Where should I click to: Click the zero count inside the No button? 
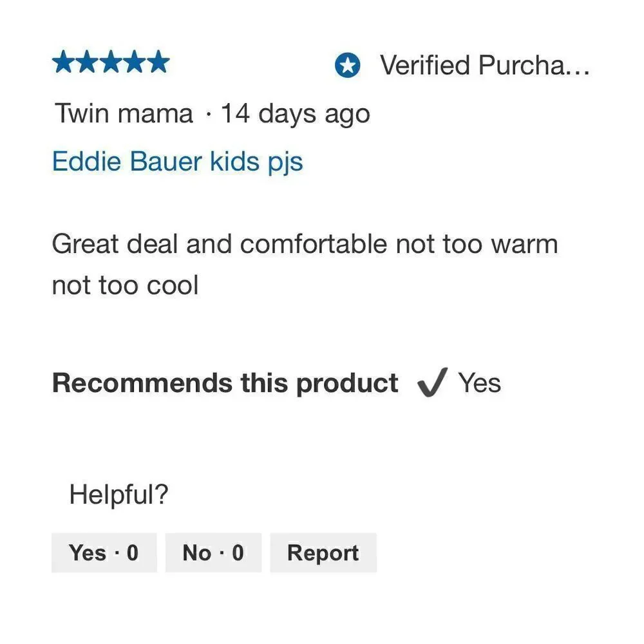pyautogui.click(x=238, y=553)
